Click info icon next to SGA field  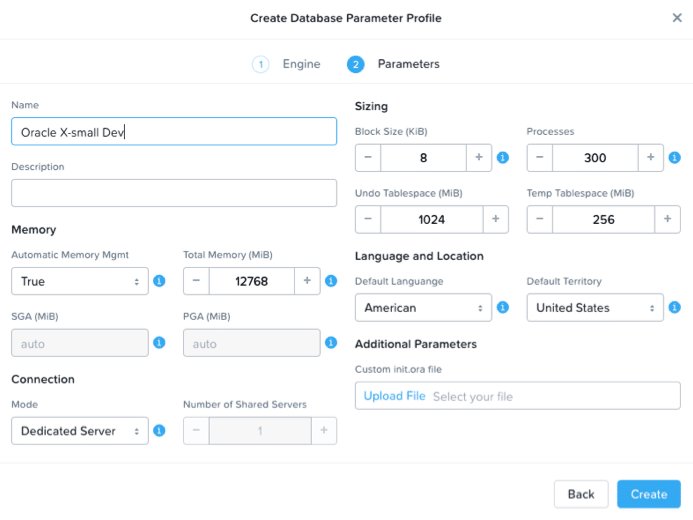[x=159, y=343]
